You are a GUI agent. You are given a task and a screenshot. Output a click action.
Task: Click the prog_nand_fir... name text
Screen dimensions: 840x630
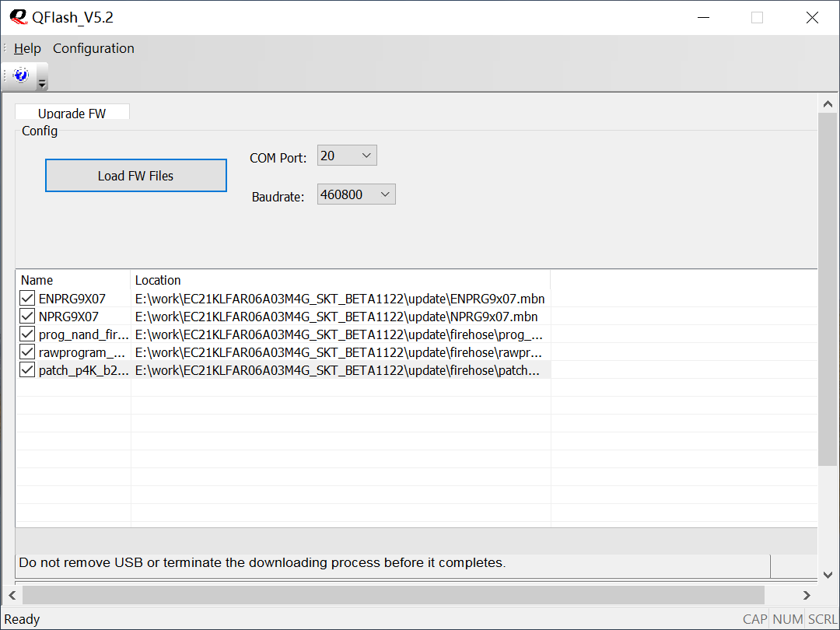point(83,334)
